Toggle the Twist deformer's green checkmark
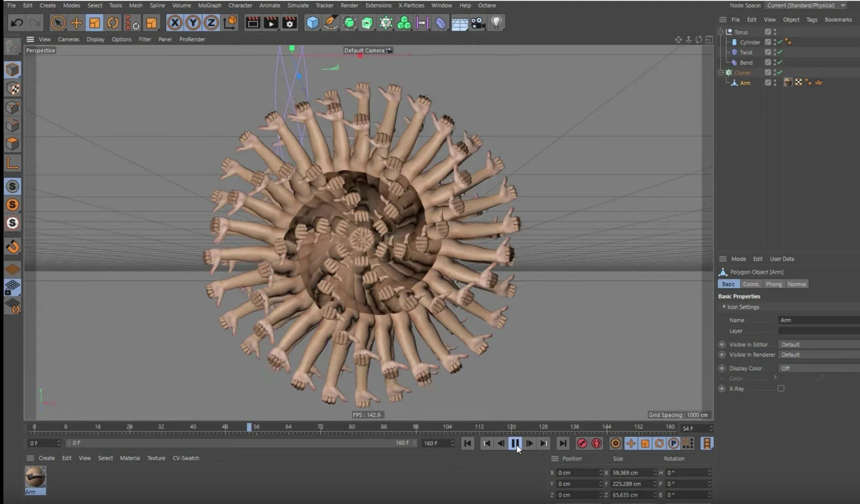The height and width of the screenshot is (504, 860). click(780, 52)
